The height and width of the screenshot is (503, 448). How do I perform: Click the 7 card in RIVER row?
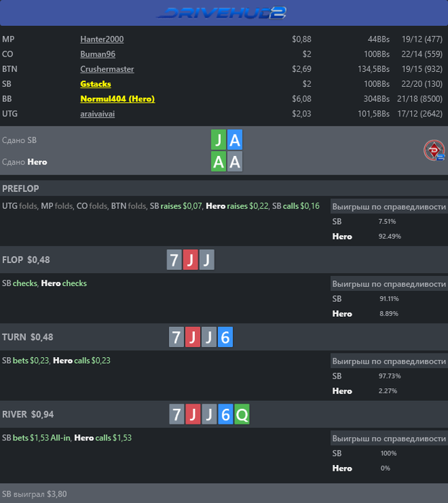coord(177,414)
